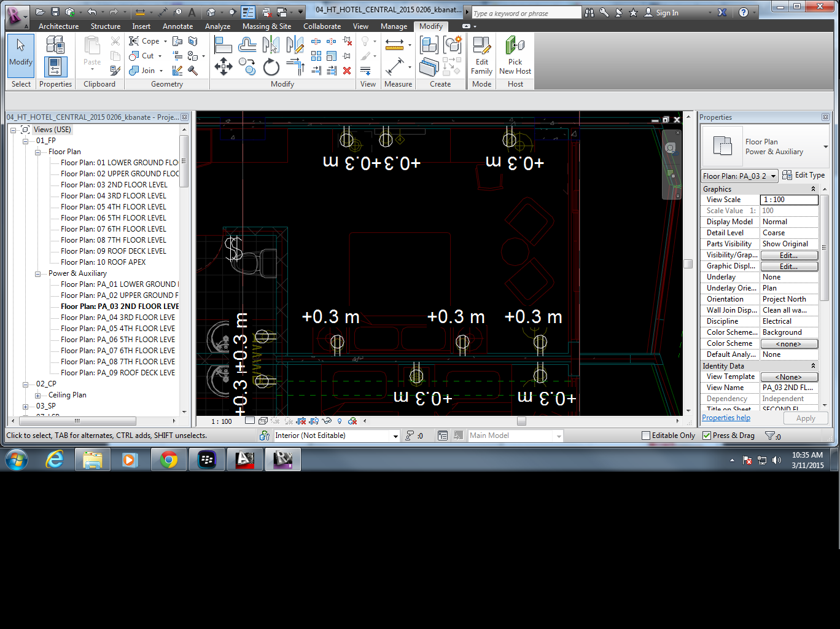Click the Properties help link
The image size is (840, 629).
(726, 418)
